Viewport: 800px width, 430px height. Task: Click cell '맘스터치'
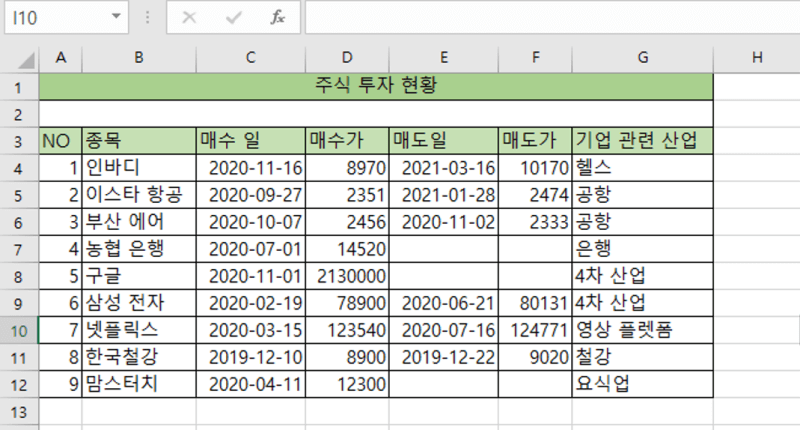pyautogui.click(x=139, y=384)
